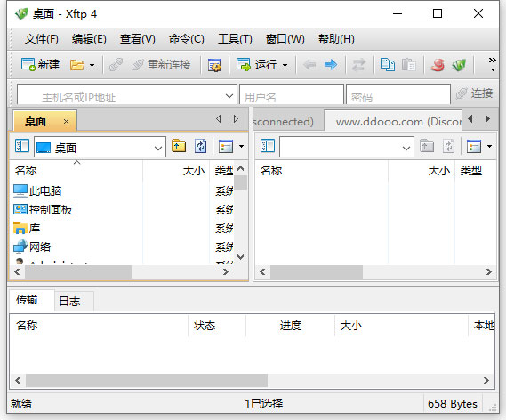
Task: Expand the open folder dropdown arrow
Action: 92,65
